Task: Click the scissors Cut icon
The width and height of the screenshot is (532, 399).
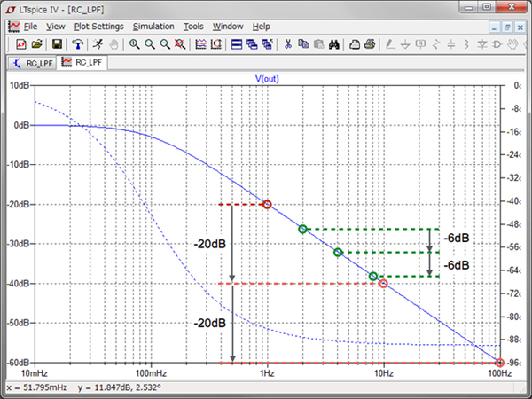Action: [x=287, y=43]
